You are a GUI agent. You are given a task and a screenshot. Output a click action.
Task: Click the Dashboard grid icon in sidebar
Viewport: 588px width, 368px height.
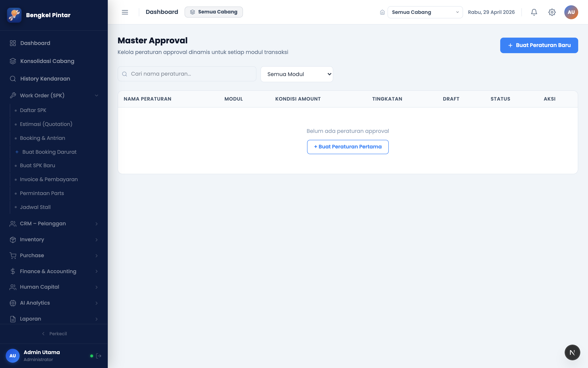[x=13, y=43]
